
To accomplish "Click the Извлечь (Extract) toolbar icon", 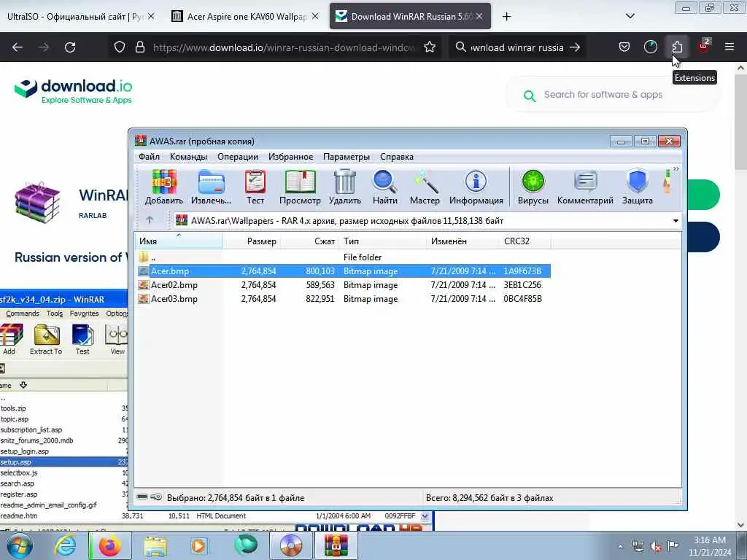I will [211, 187].
